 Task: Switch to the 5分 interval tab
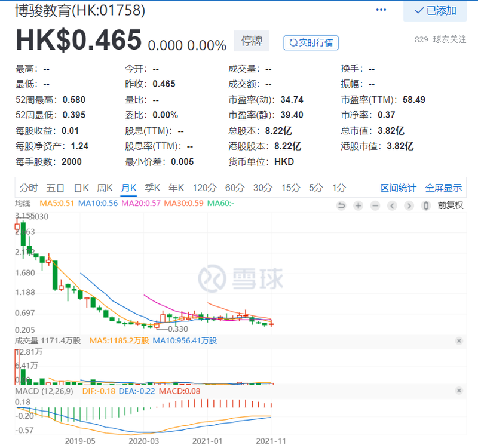pyautogui.click(x=315, y=188)
